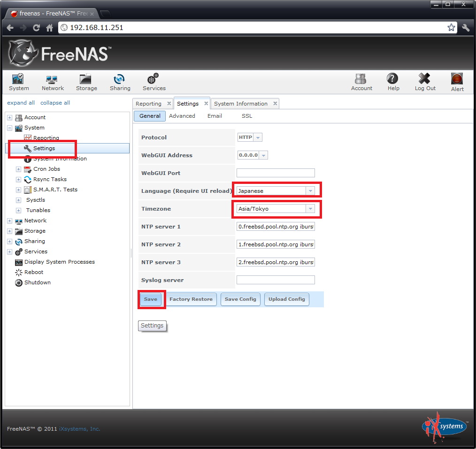The width and height of the screenshot is (476, 449).
Task: Open the Network toolbar icon
Action: tap(53, 82)
